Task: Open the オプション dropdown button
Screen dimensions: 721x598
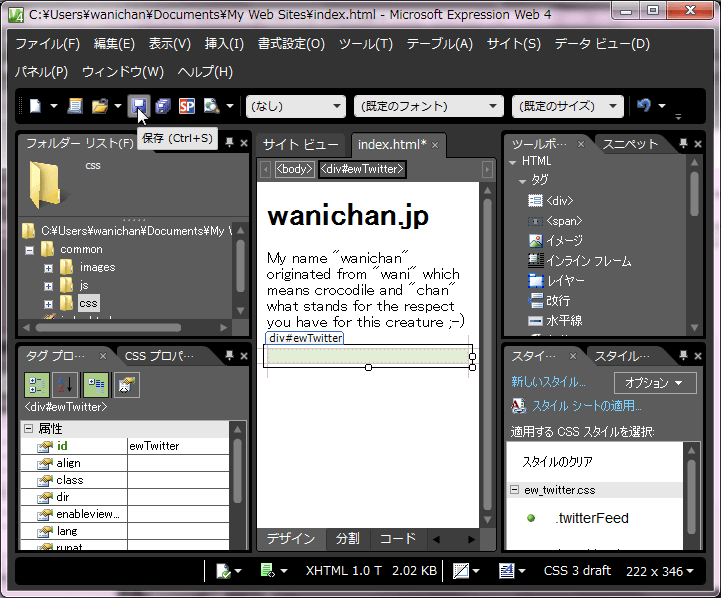Action: pyautogui.click(x=655, y=383)
